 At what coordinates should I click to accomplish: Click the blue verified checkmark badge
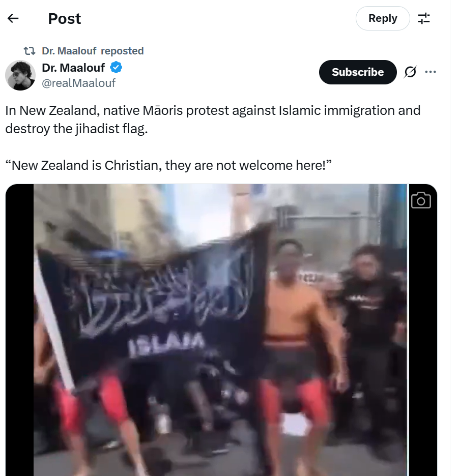tap(116, 68)
